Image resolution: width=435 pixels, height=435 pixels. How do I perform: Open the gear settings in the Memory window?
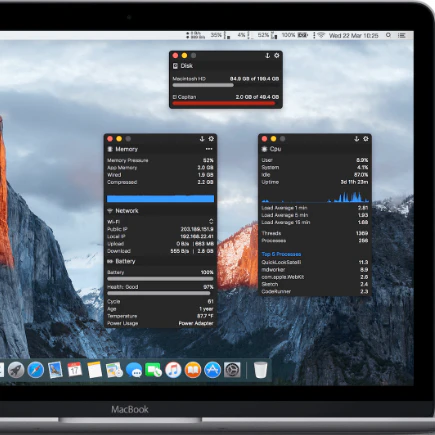point(211,139)
